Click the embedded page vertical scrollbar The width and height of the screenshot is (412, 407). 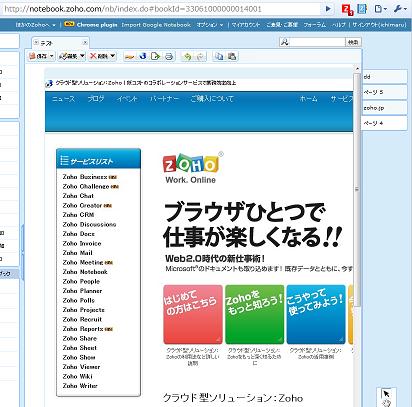[x=357, y=189]
